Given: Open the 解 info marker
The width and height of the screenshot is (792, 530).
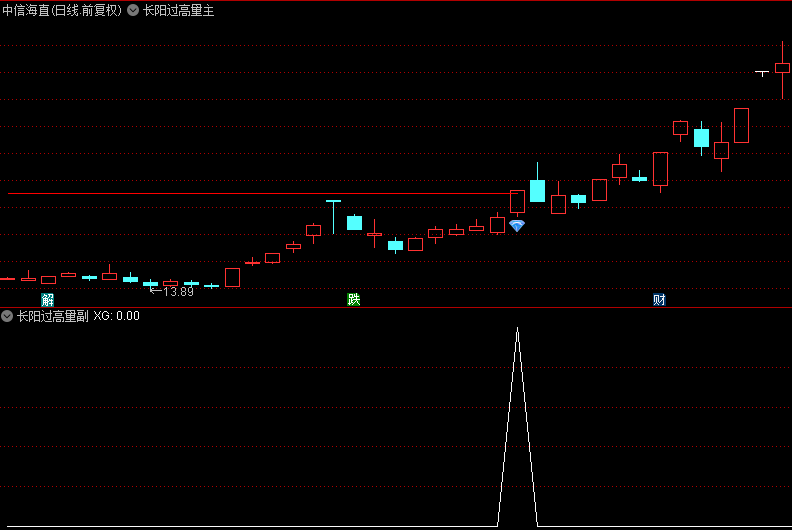Looking at the screenshot, I should (x=47, y=300).
